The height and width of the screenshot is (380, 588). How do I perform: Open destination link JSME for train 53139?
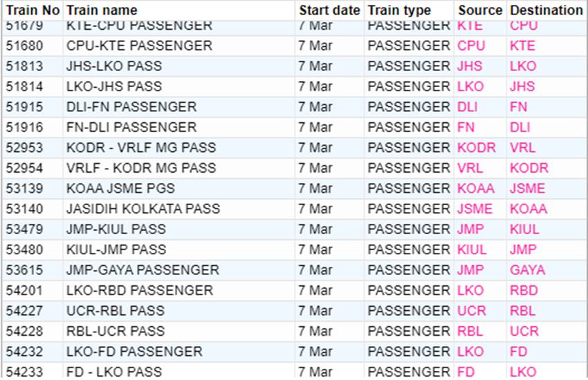pyautogui.click(x=527, y=189)
